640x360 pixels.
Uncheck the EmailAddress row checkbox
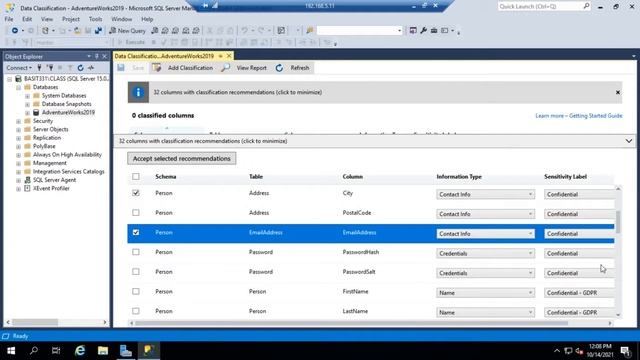tap(136, 232)
